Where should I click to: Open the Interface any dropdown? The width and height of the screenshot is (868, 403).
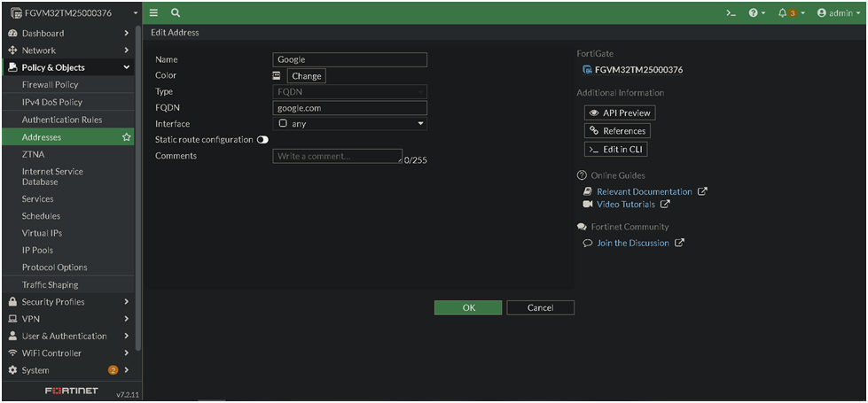350,124
